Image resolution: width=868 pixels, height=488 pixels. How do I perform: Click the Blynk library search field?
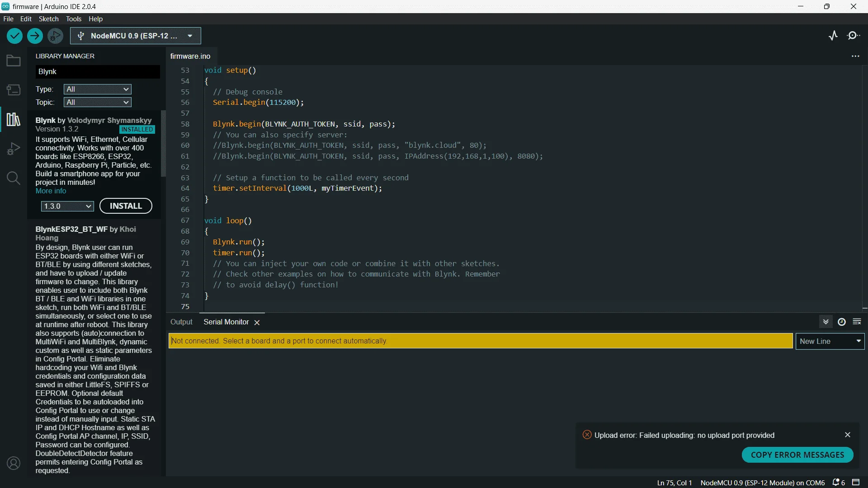coord(98,71)
